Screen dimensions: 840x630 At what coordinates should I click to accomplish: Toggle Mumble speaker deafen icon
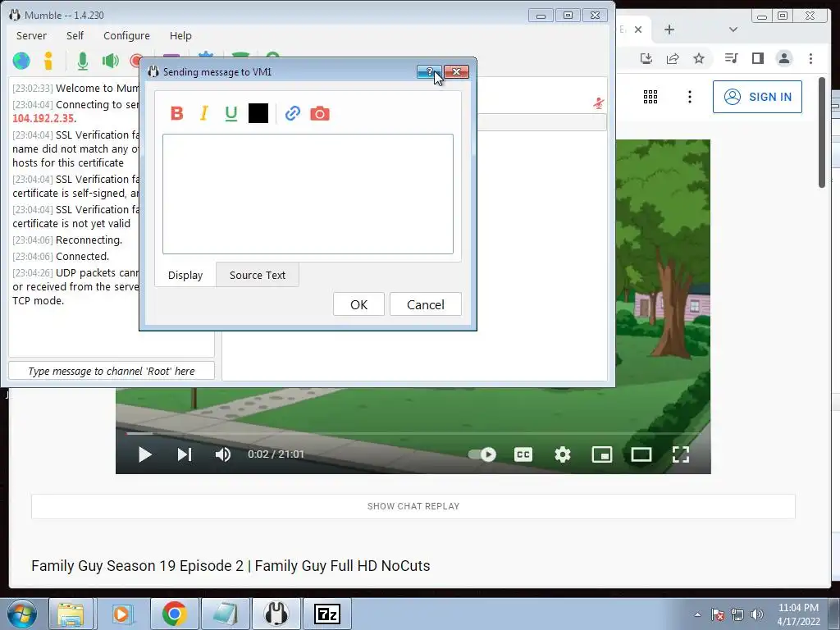click(x=111, y=61)
